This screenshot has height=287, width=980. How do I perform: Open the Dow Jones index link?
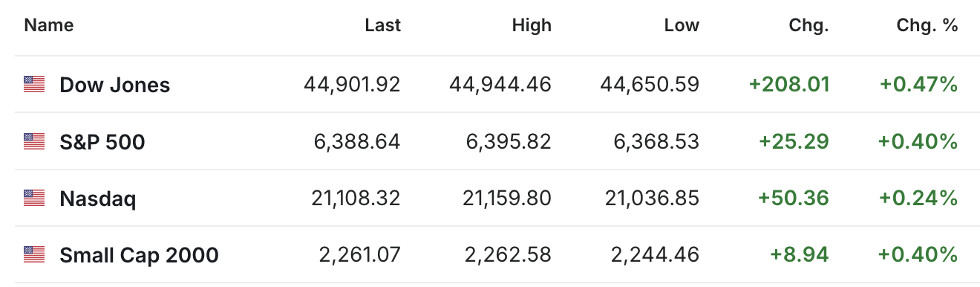tap(115, 85)
